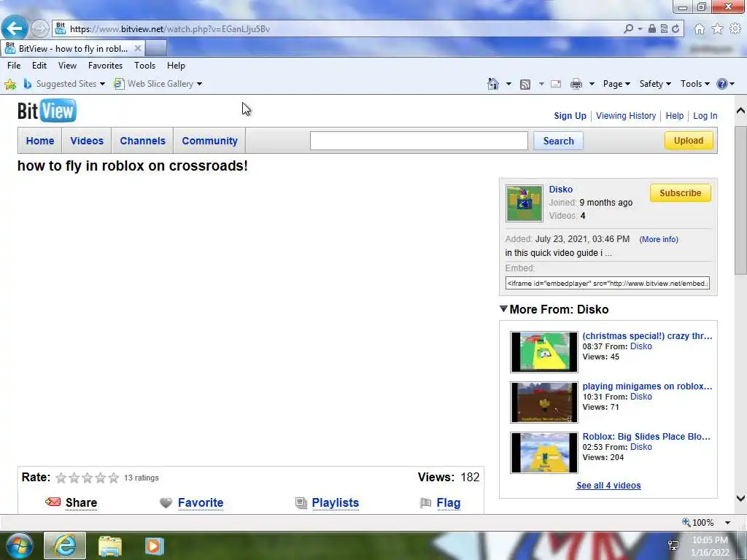
Task: Rate video with the fifth star
Action: tap(113, 478)
